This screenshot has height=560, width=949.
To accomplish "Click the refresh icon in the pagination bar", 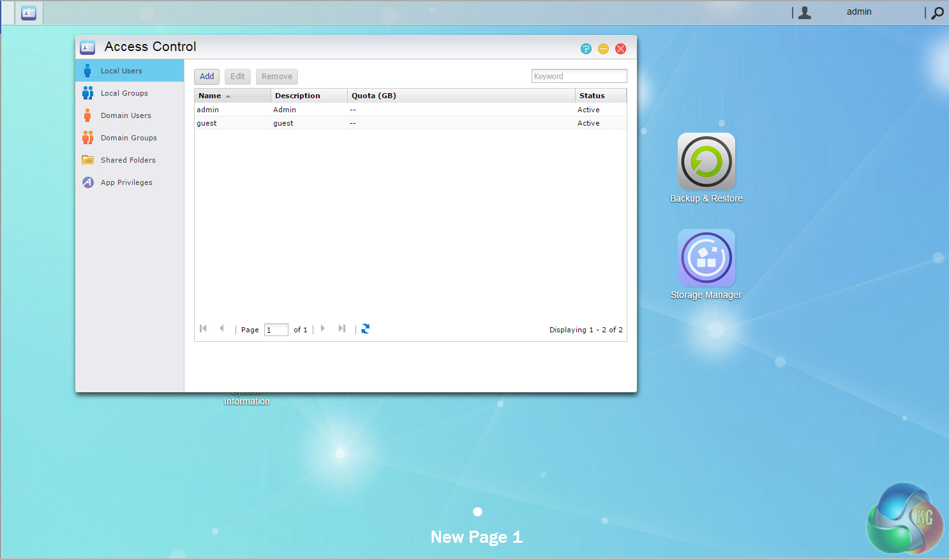I will pyautogui.click(x=365, y=329).
